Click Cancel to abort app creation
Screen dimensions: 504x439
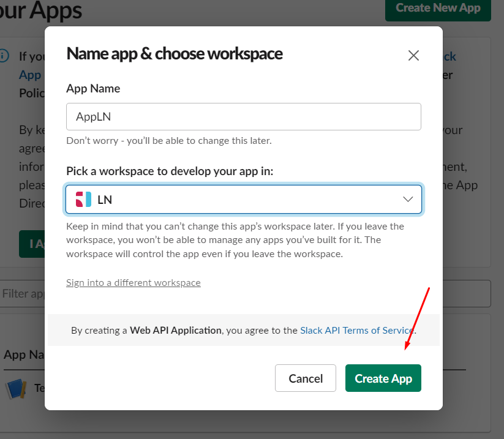(x=305, y=378)
